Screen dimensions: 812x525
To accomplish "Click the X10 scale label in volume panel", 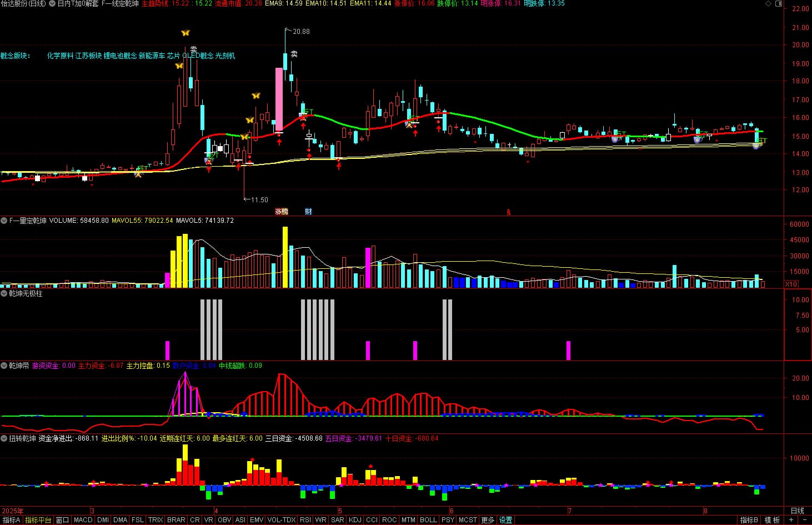I will (790, 284).
